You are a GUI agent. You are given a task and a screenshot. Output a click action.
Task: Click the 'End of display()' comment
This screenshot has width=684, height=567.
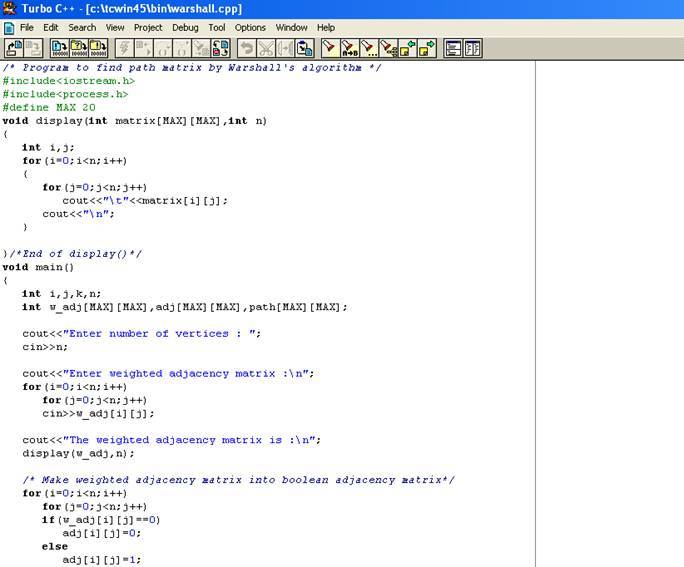click(x=72, y=254)
